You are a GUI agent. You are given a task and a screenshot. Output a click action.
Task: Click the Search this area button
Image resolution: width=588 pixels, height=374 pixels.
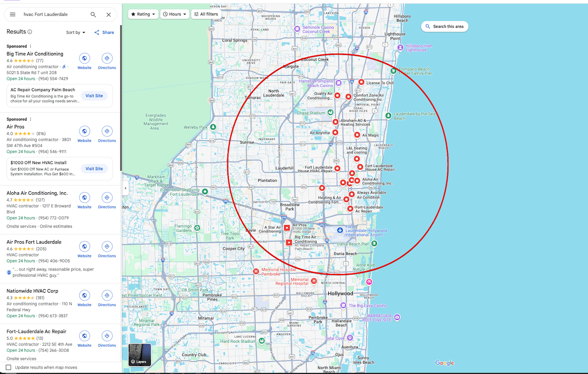point(444,26)
